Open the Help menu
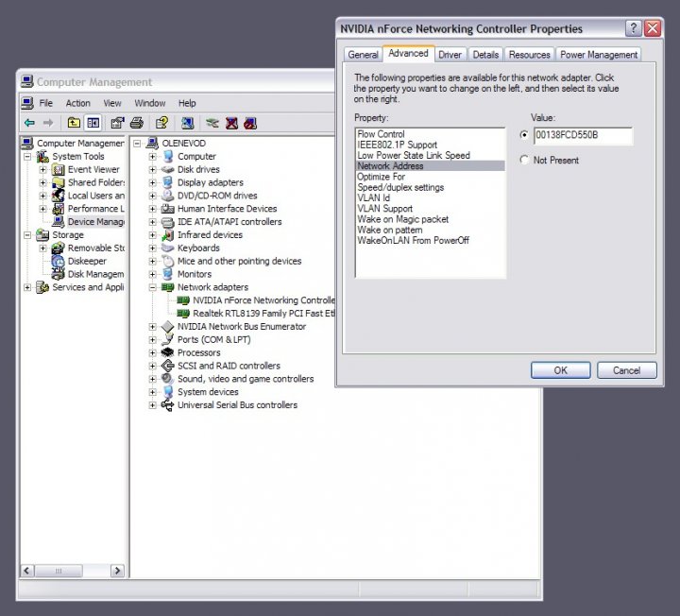The height and width of the screenshot is (616, 680). [x=187, y=103]
